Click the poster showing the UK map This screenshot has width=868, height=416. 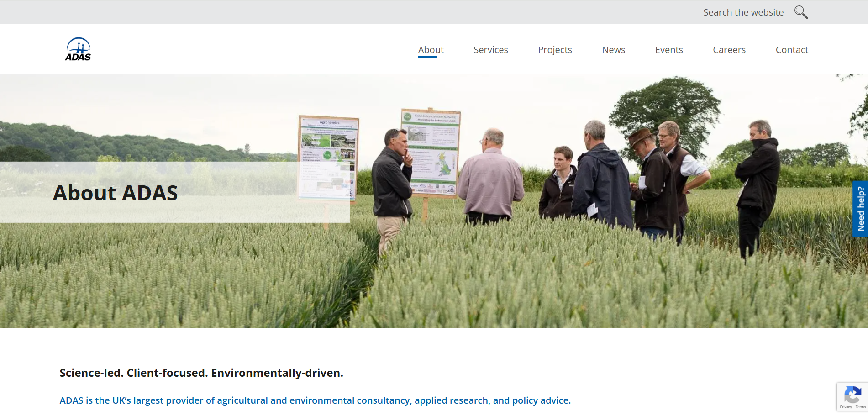pyautogui.click(x=430, y=152)
